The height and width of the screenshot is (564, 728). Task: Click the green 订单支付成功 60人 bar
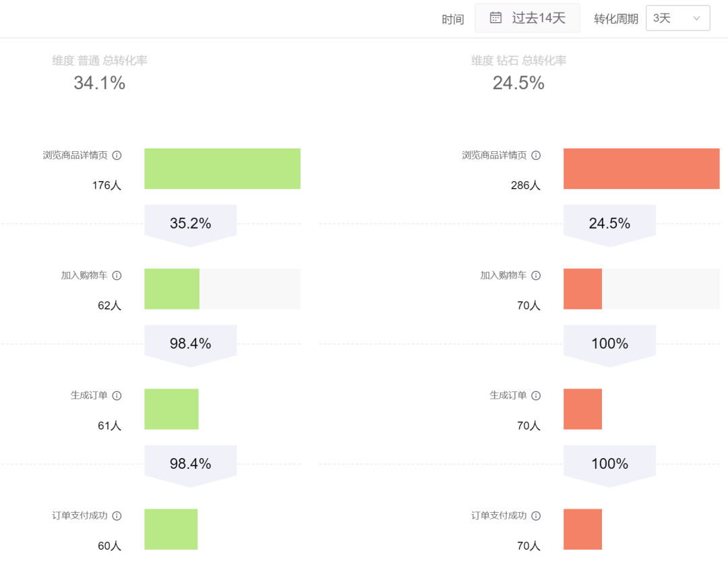(171, 529)
